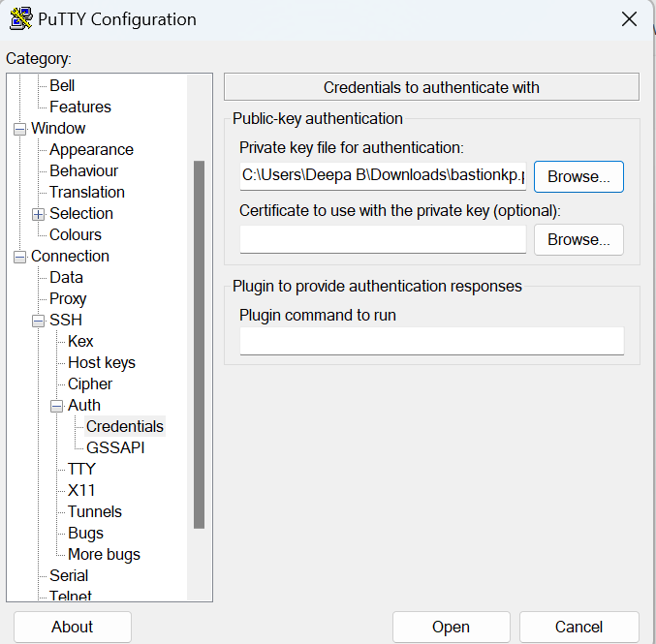
Task: Click the plugin command to run field
Action: point(432,341)
